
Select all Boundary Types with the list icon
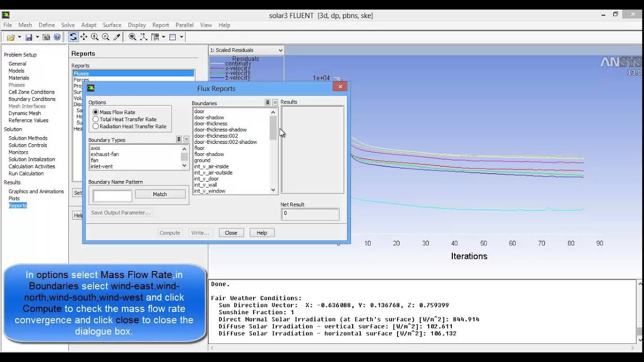point(179,139)
